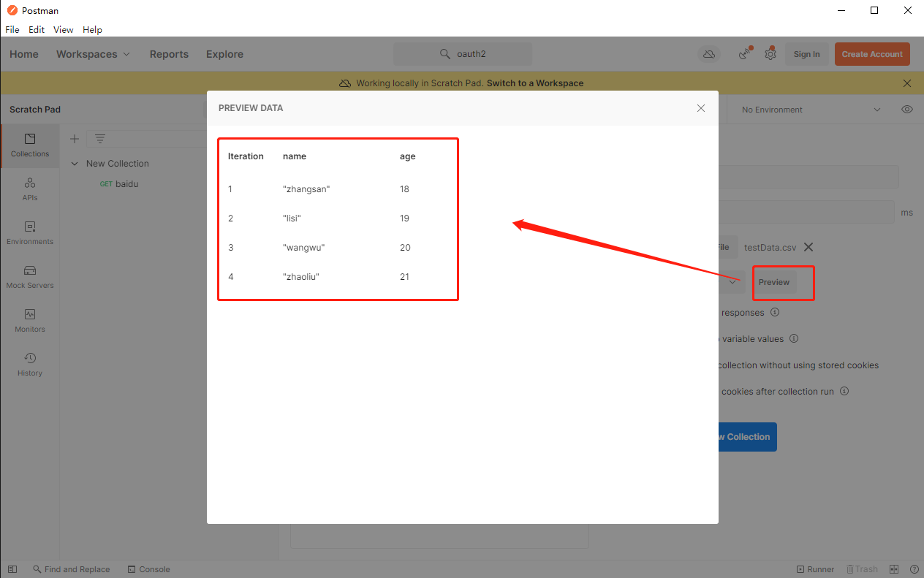Viewport: 924px width, 578px height.
Task: Open the Help menu
Action: click(93, 30)
